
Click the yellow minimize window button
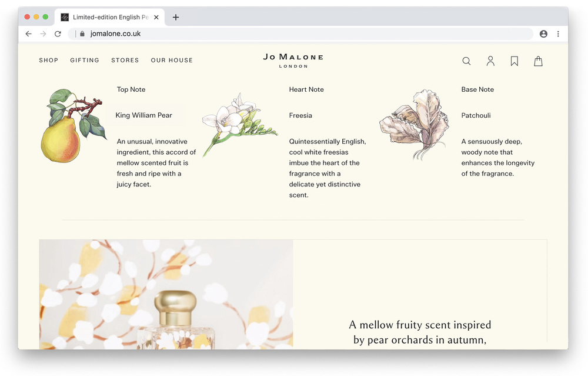pyautogui.click(x=36, y=17)
